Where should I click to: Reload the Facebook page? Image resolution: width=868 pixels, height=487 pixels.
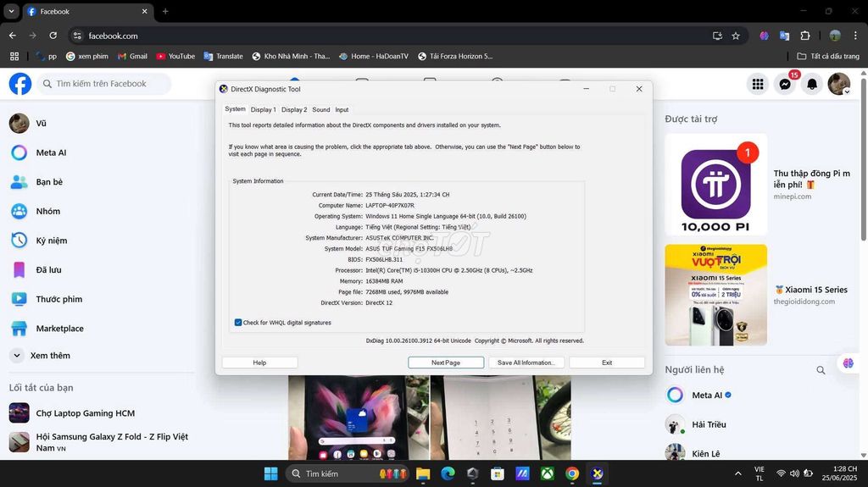coord(53,36)
